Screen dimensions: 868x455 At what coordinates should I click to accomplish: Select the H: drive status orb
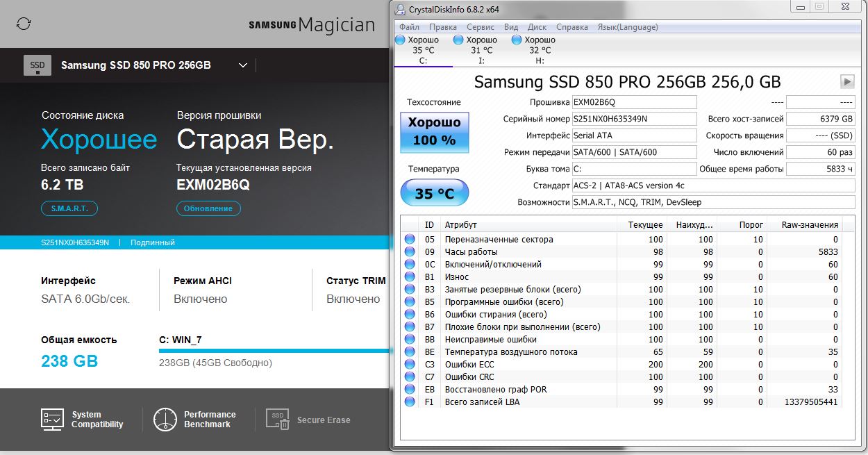[x=517, y=40]
